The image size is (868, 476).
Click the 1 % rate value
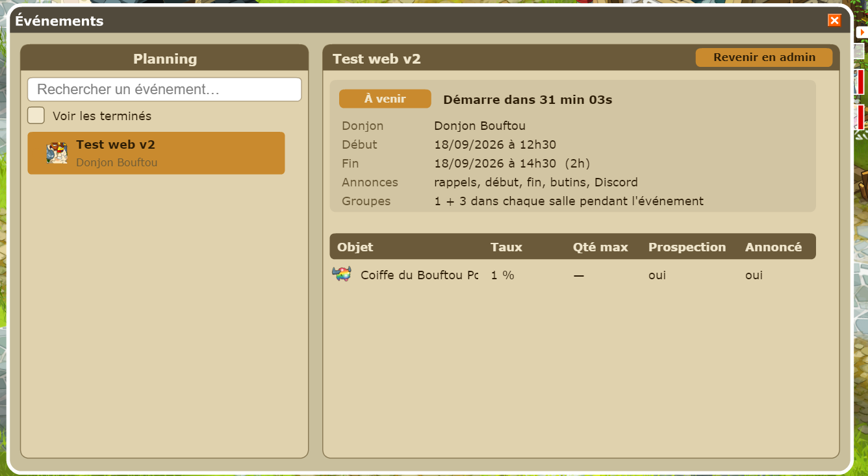point(502,275)
